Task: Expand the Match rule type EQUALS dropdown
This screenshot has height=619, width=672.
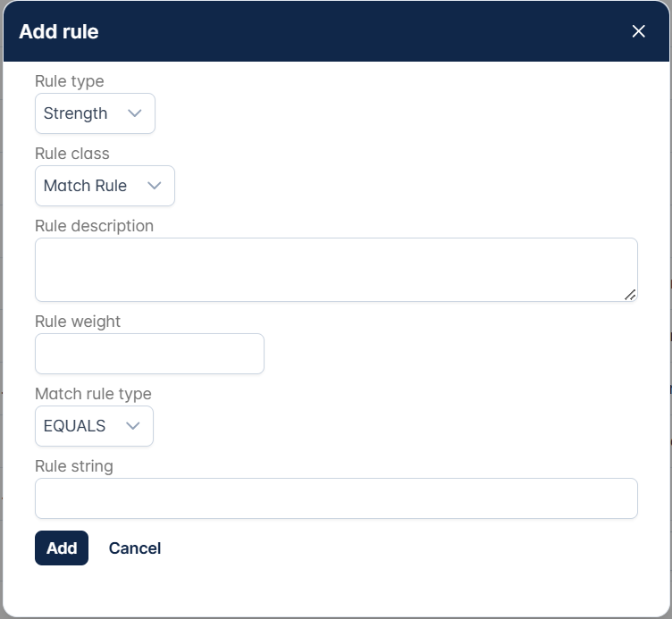Action: (93, 426)
